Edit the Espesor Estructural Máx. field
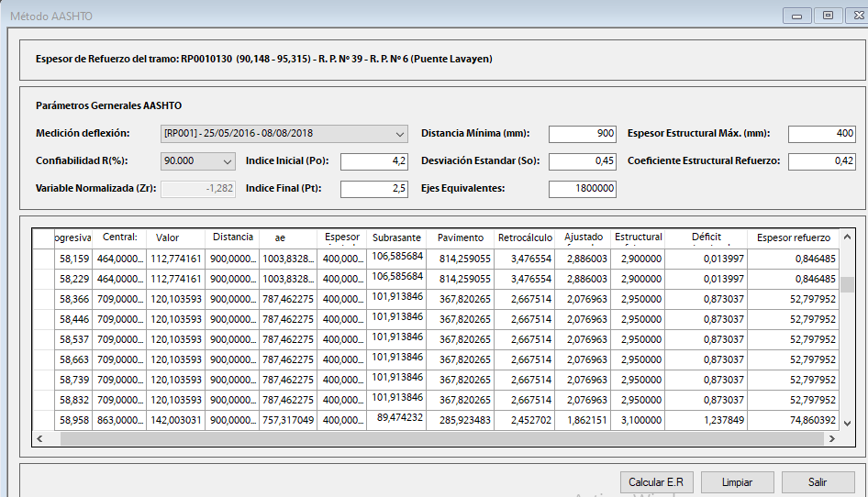 (821, 134)
